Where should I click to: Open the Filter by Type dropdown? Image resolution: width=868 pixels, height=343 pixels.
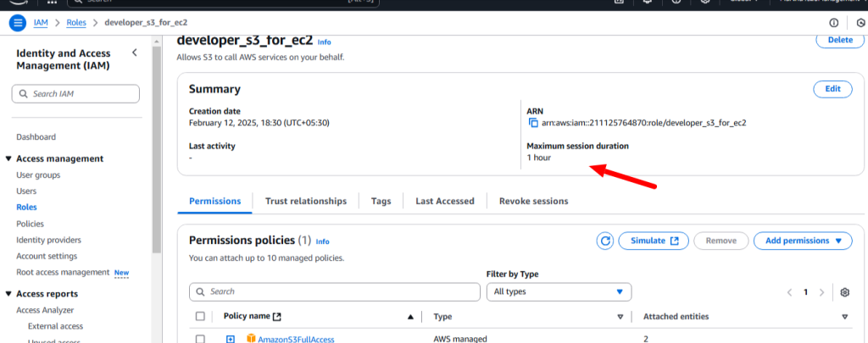[x=559, y=291]
